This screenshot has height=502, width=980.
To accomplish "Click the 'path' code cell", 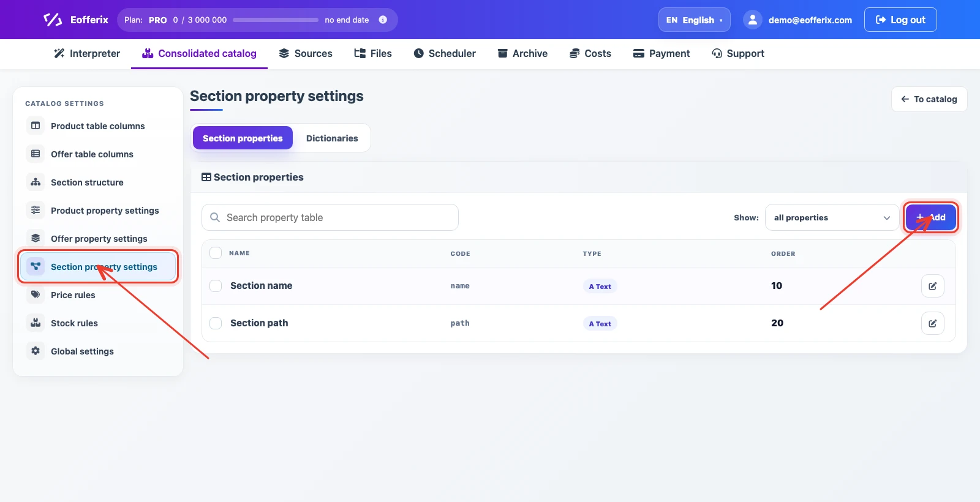I will coord(460,323).
